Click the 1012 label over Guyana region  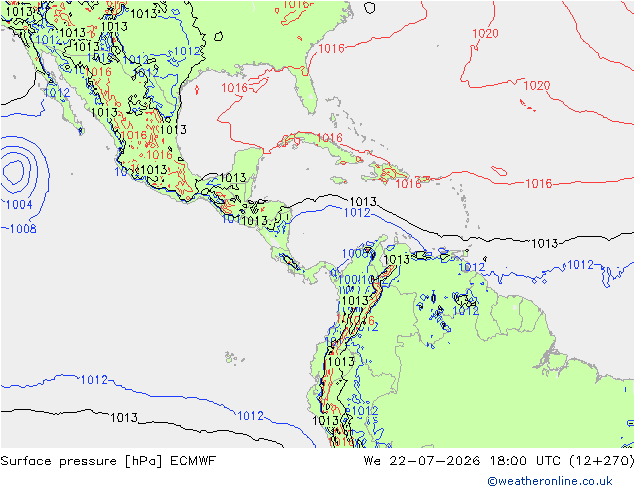point(466,311)
